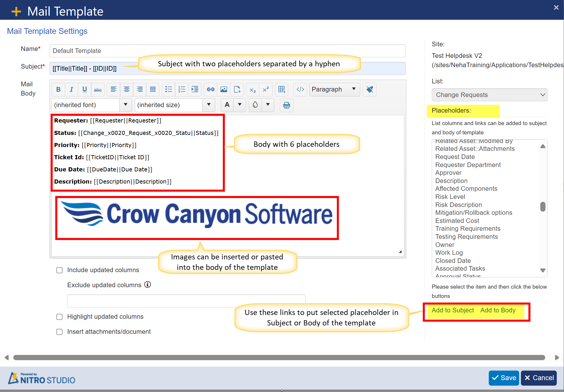Enable the Highlight updated columns checkbox
The image size is (564, 392).
[x=60, y=316]
